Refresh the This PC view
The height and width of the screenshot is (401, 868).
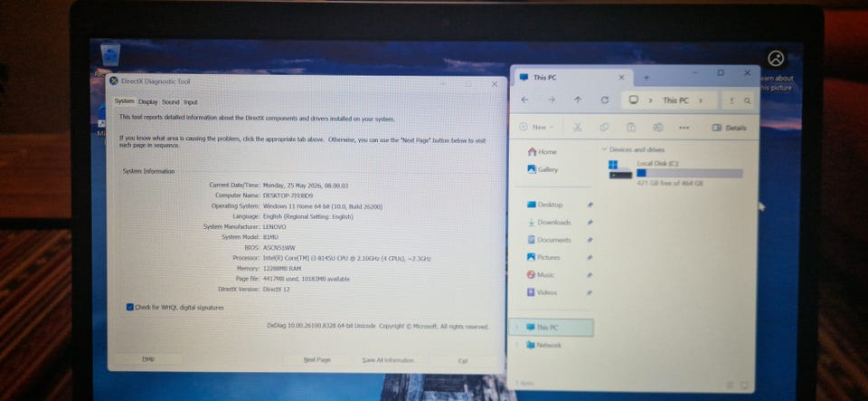click(605, 100)
